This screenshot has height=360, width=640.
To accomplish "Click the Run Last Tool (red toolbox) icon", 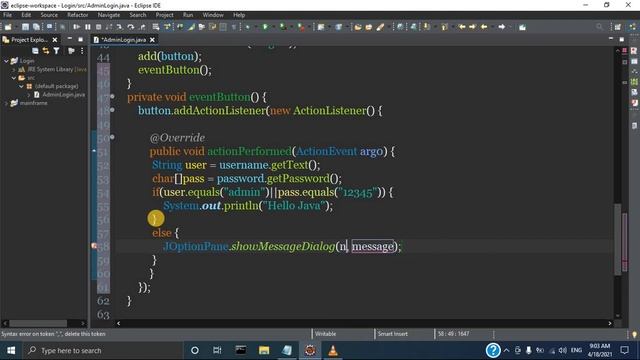I will tap(301, 27).
